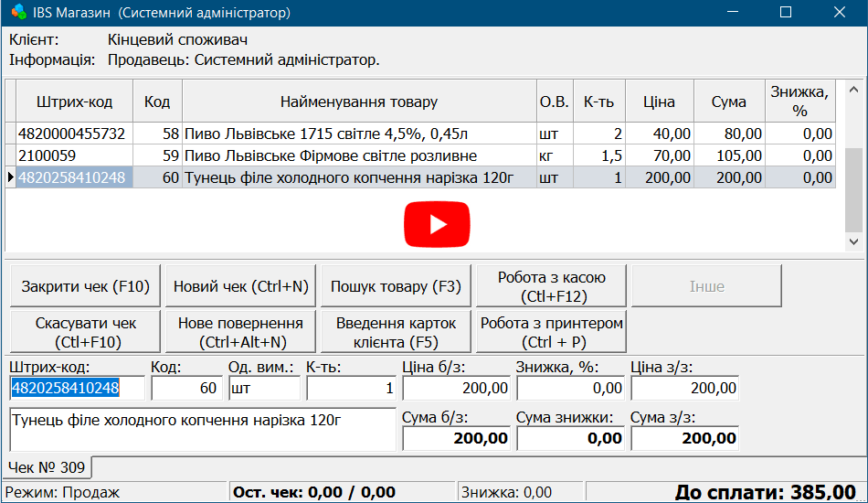Select barcode cell 4820000455732
The width and height of the screenshot is (868, 503).
(74, 134)
